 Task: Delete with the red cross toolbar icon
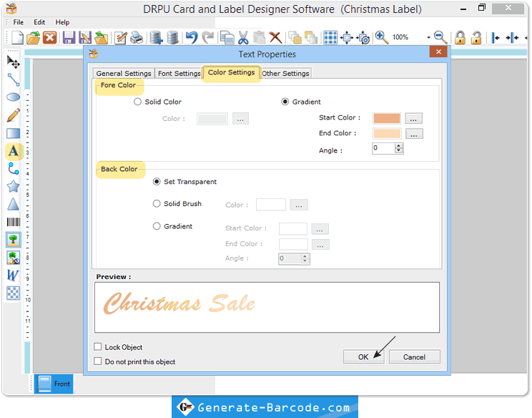(x=275, y=37)
